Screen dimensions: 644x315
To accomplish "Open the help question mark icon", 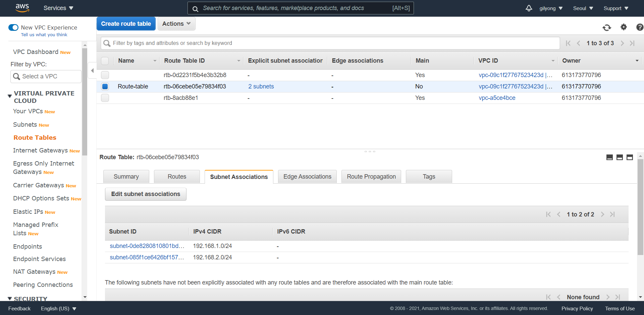I will (x=640, y=27).
